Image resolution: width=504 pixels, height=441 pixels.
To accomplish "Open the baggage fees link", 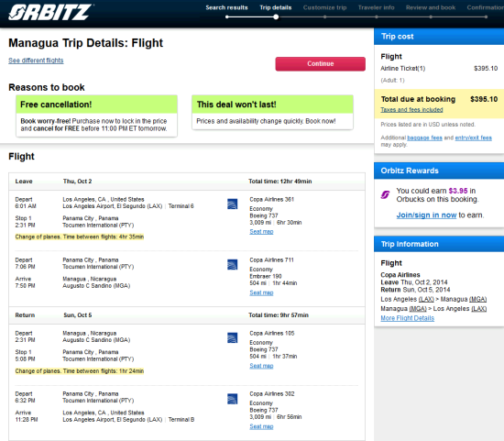I will (x=424, y=138).
